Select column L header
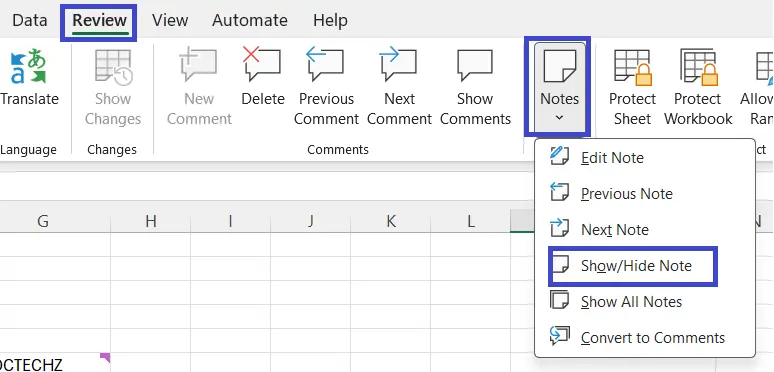 coord(470,221)
